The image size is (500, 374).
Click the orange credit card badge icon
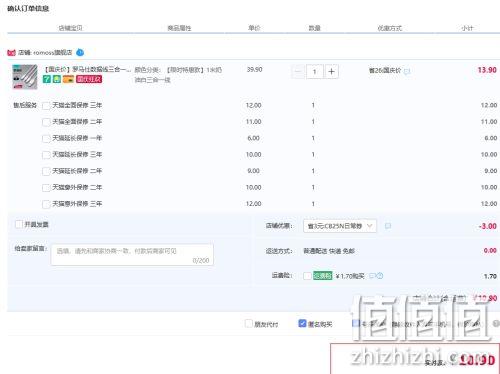pyautogui.click(x=68, y=79)
